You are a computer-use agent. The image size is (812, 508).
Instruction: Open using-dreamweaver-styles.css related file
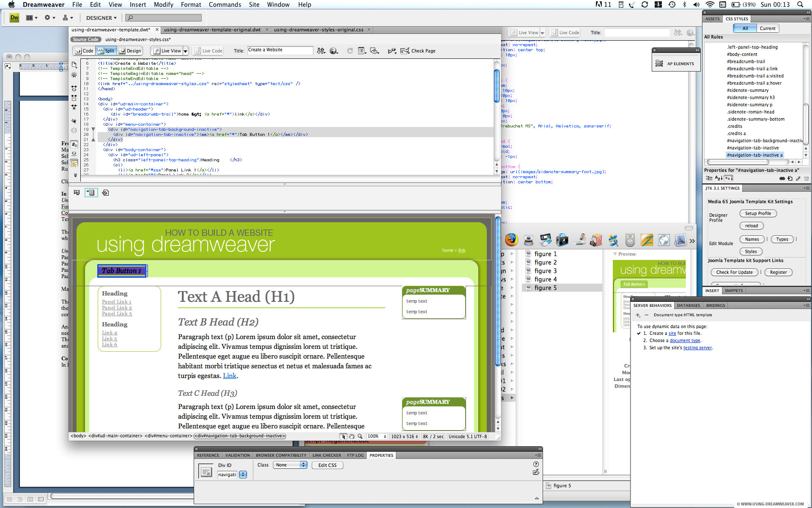[x=138, y=39]
